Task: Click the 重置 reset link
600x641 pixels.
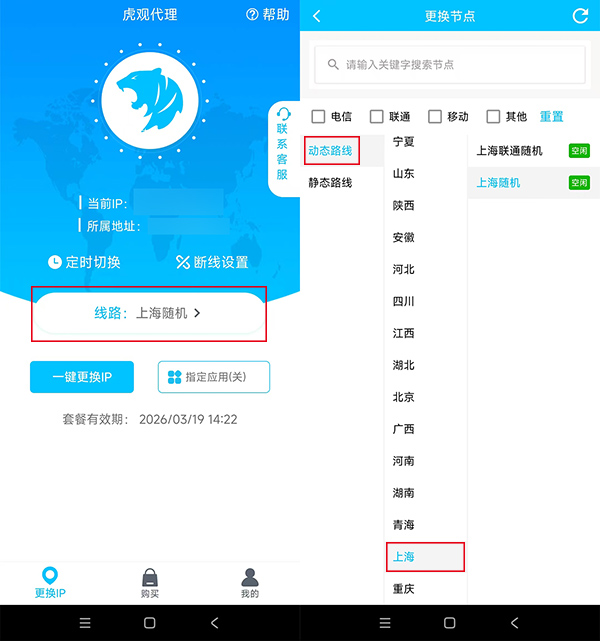Action: coord(552,116)
